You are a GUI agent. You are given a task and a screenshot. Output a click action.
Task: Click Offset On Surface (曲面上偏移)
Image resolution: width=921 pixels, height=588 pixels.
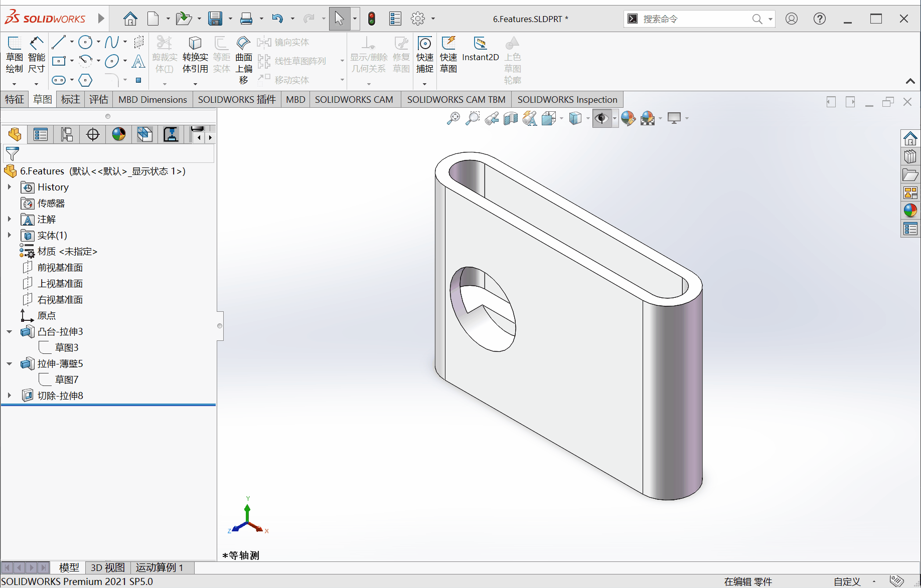click(244, 60)
